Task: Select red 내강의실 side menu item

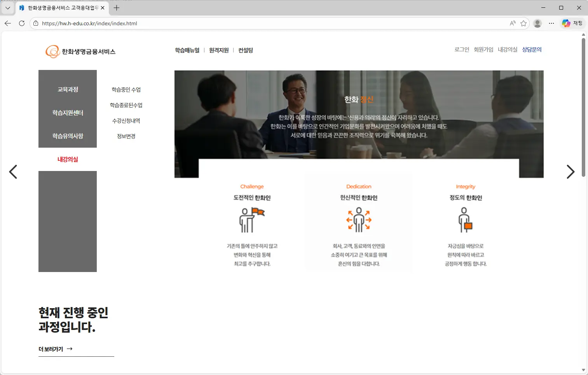Action: point(68,159)
